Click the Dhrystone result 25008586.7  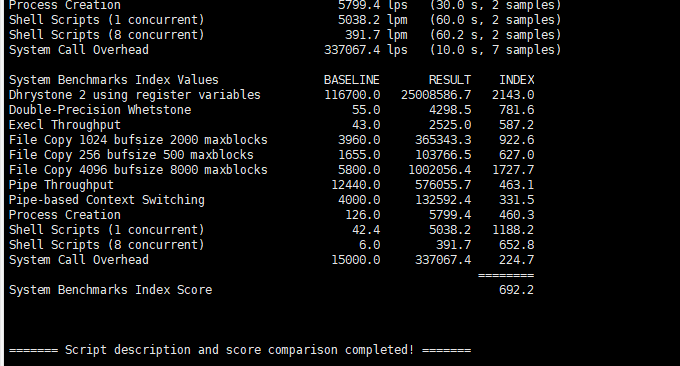pyautogui.click(x=436, y=95)
